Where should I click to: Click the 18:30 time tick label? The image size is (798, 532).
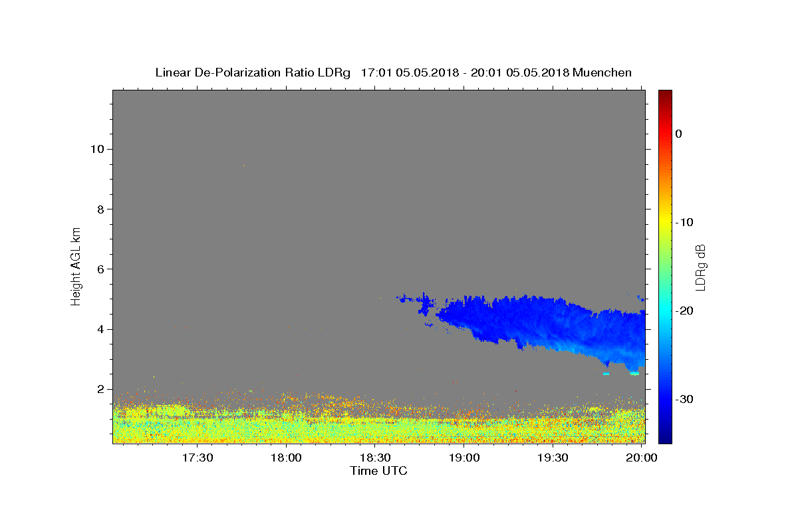point(375,458)
